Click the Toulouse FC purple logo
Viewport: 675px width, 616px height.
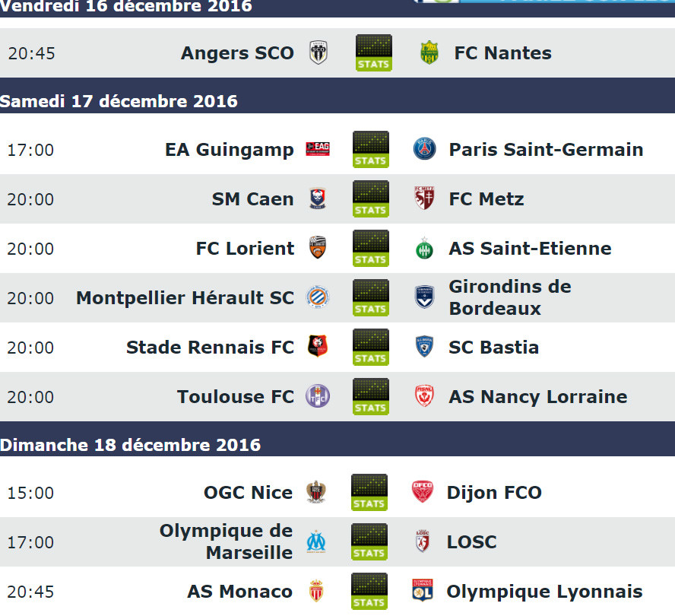(318, 396)
